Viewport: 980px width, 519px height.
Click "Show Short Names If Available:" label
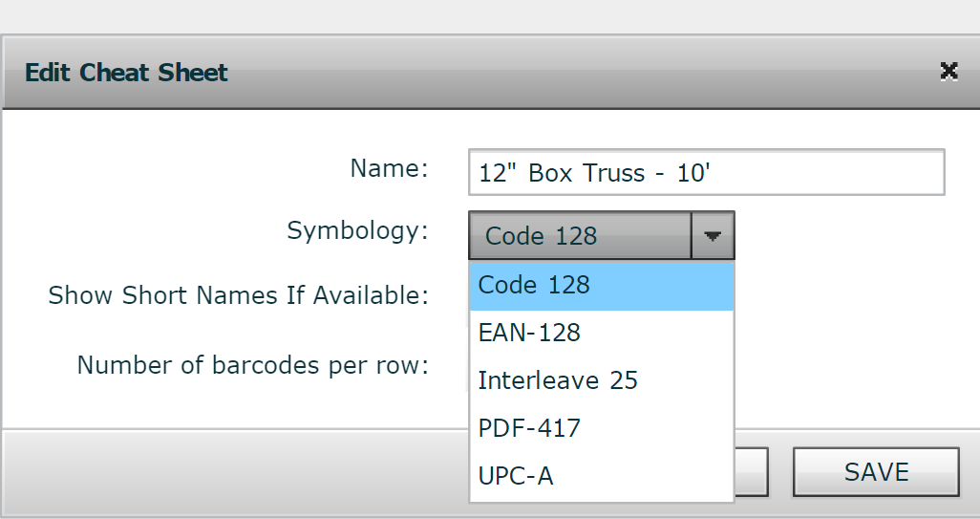(x=238, y=295)
